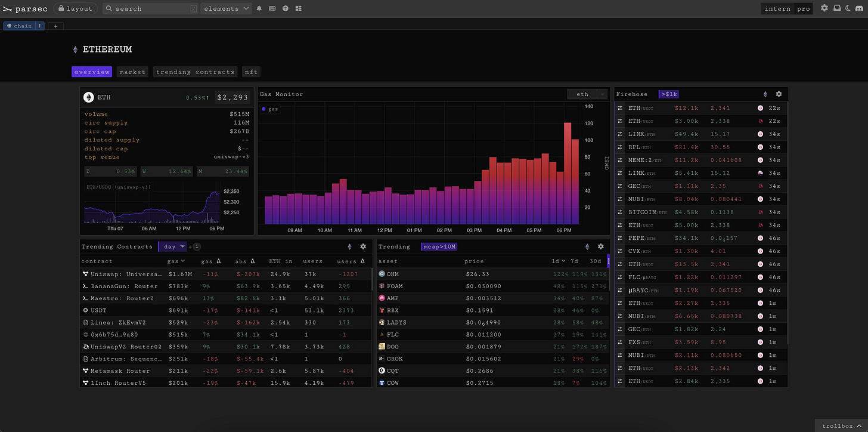868x432 pixels.
Task: Sort Trending by 1d column
Action: [x=559, y=261]
